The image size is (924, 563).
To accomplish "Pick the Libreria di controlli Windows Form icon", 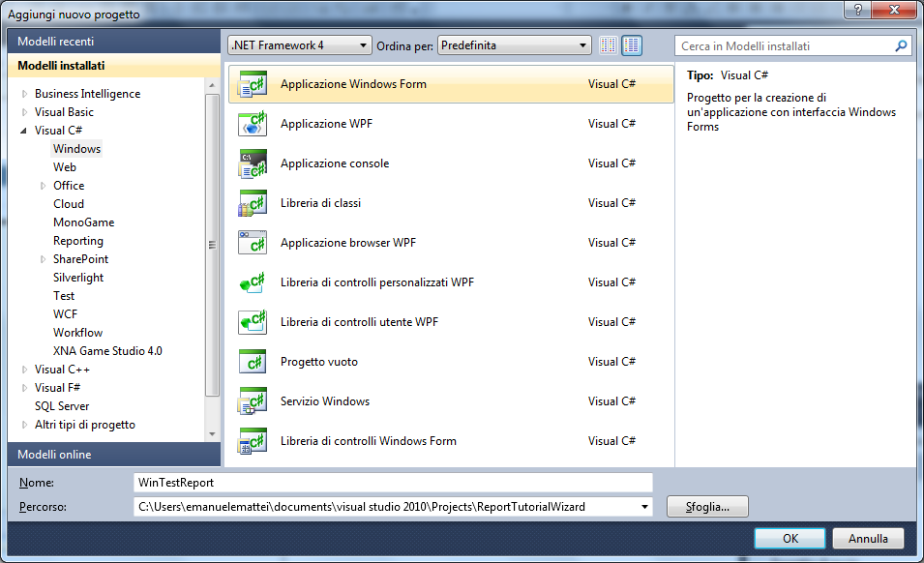I will point(253,441).
